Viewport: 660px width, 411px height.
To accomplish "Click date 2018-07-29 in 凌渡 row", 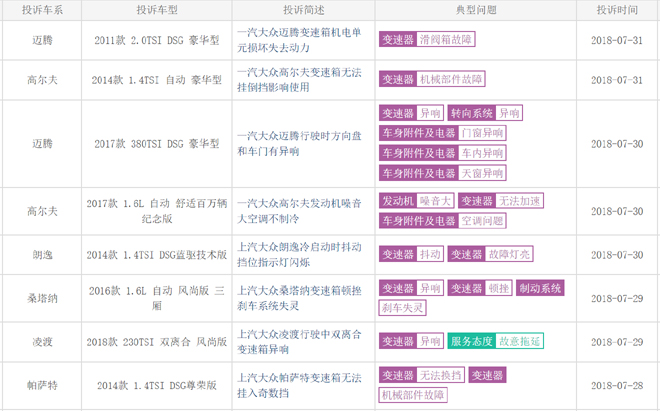I will [x=617, y=342].
